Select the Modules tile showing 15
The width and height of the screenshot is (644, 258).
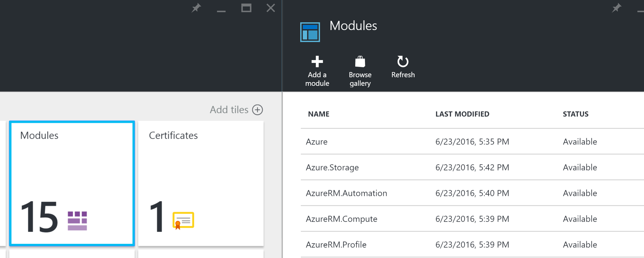tap(72, 182)
